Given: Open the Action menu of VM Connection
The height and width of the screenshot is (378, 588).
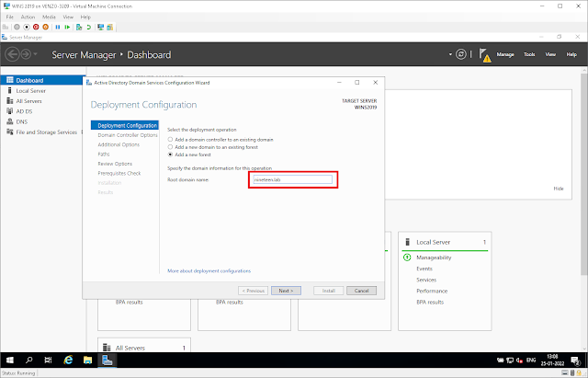Looking at the screenshot, I should 28,17.
